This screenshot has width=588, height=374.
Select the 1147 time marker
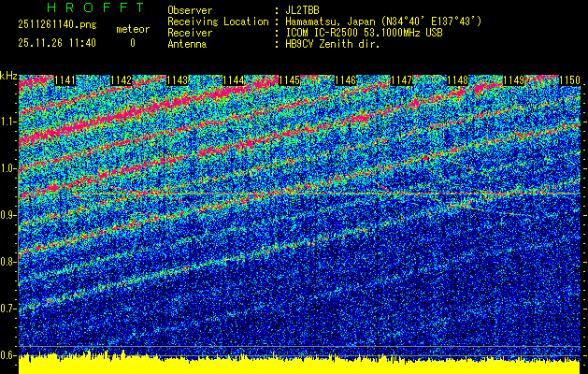tap(401, 81)
